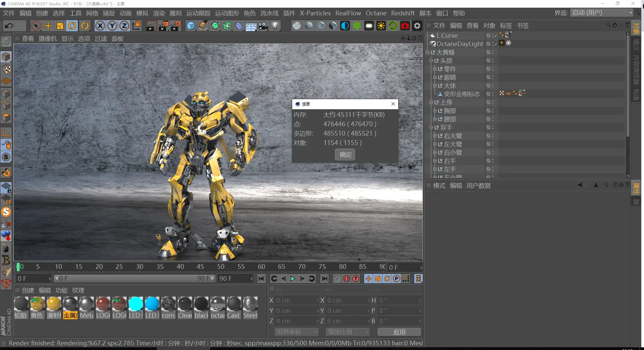This screenshot has height=350, width=644.
Task: Activate the Scale tool
Action: pos(60,26)
